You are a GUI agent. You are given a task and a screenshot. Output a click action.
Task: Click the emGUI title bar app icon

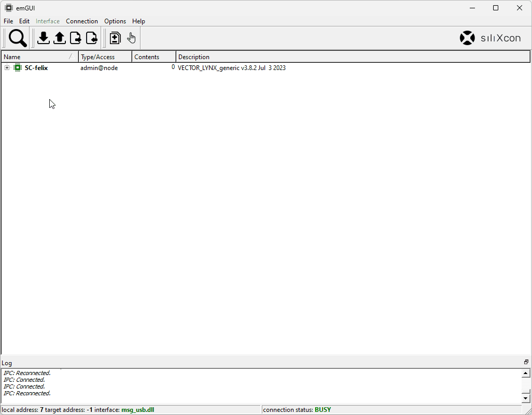(8, 8)
